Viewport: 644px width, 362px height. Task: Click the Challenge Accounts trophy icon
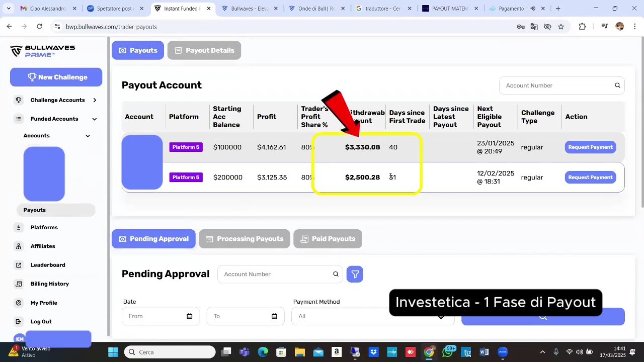coord(19,100)
